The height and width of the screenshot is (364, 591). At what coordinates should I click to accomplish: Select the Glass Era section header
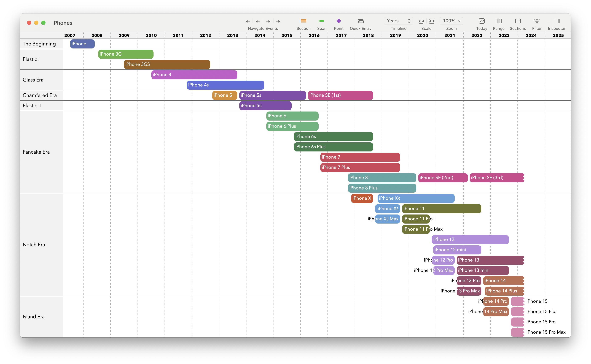click(41, 80)
